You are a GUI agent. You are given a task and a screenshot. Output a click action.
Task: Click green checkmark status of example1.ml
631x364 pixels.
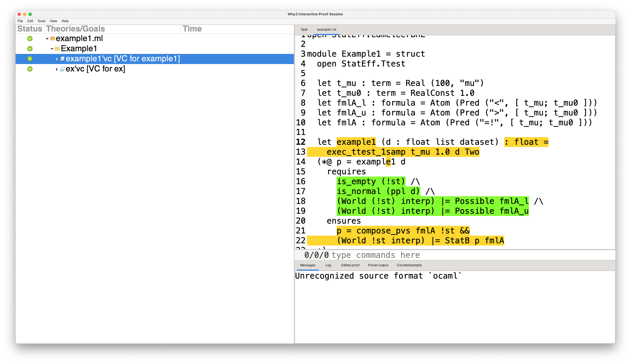pyautogui.click(x=30, y=39)
